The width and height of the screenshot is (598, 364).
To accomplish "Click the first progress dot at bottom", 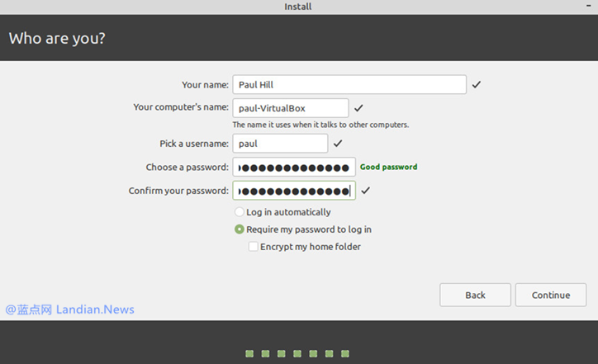I will tap(249, 353).
